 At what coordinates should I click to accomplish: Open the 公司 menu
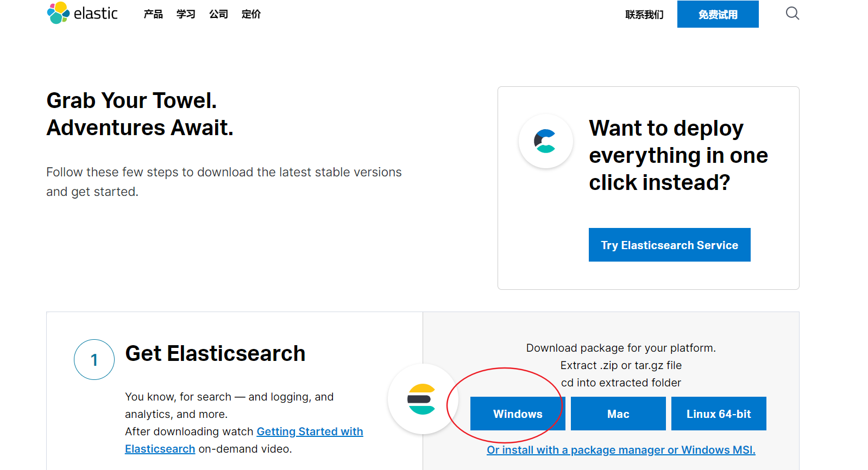point(218,14)
